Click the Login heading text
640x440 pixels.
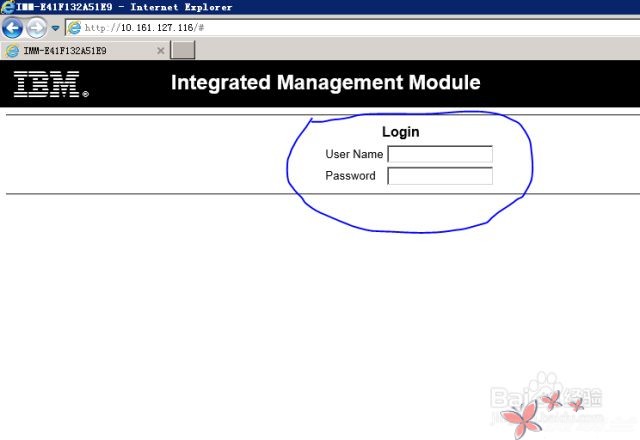(x=400, y=132)
